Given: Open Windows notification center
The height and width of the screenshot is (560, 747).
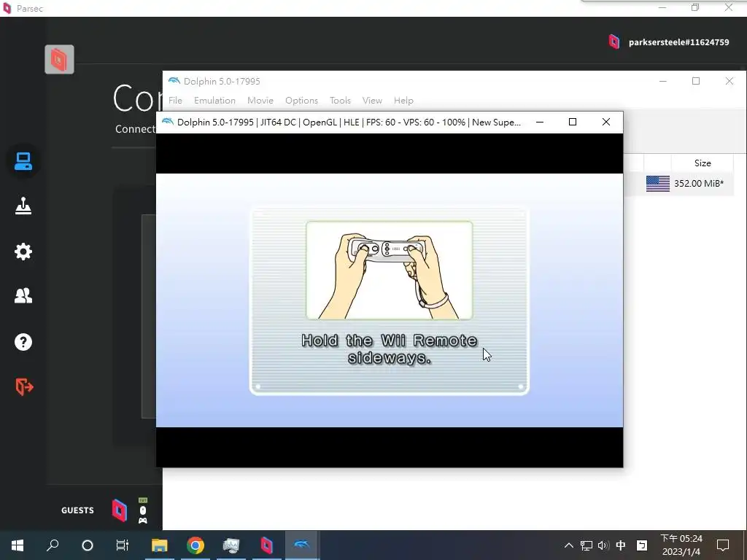Looking at the screenshot, I should click(x=723, y=545).
